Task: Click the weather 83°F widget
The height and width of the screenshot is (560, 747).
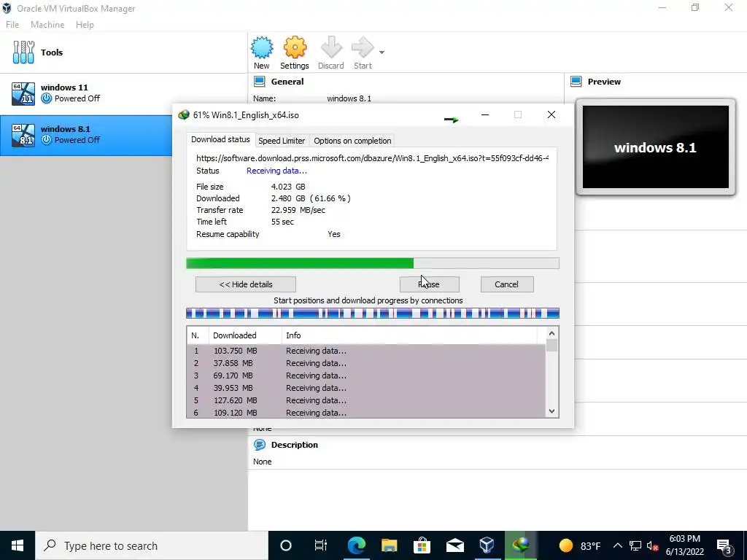Action: pyautogui.click(x=579, y=545)
